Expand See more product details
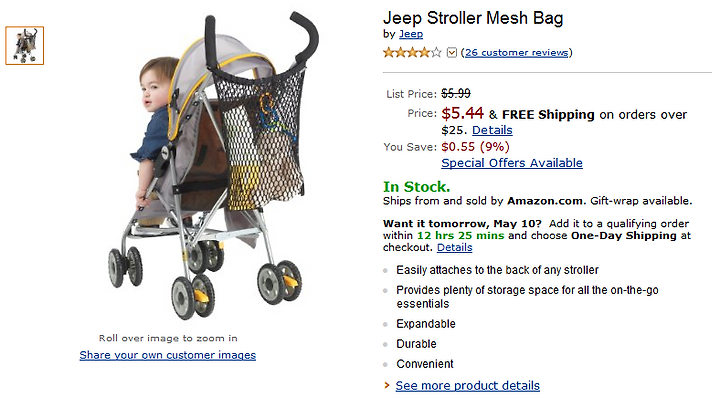This screenshot has height=397, width=720. (x=467, y=386)
